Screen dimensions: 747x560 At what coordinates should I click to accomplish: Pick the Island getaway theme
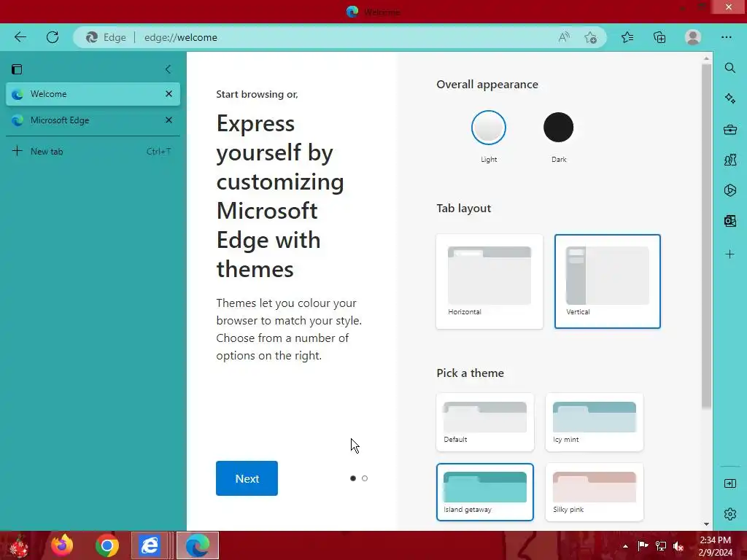485,492
